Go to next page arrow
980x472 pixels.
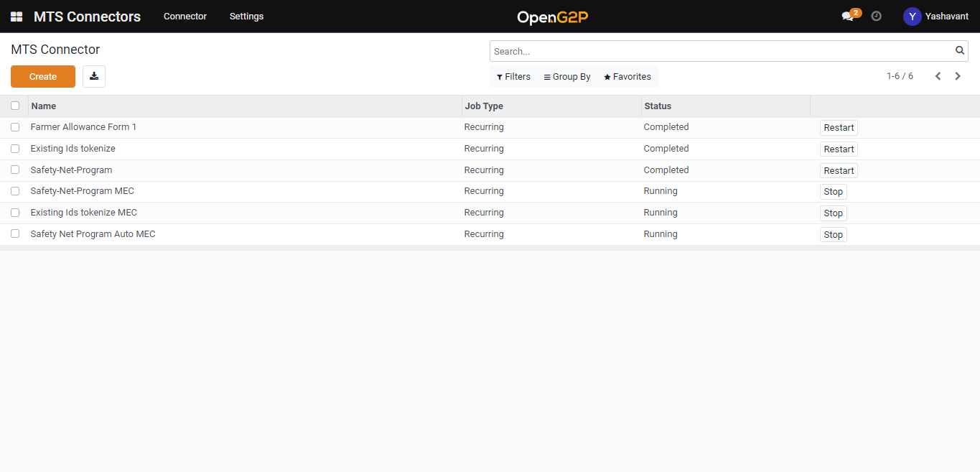[958, 76]
